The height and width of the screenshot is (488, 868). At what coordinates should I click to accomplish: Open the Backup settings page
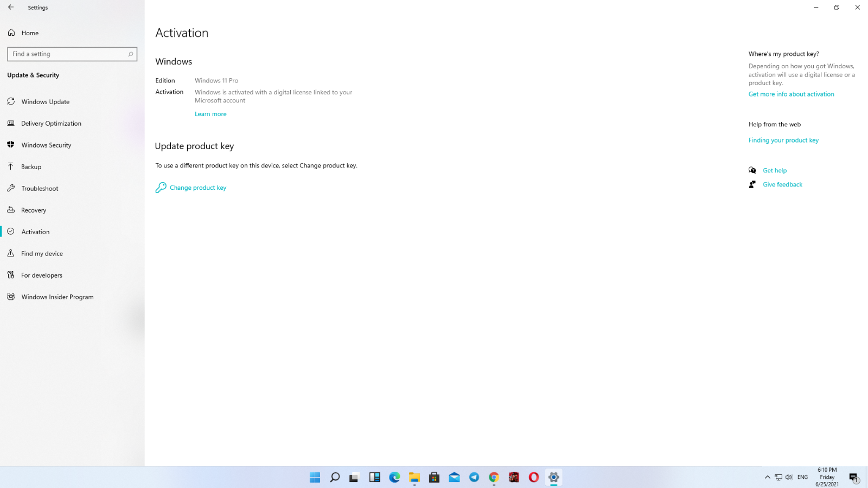pos(31,166)
